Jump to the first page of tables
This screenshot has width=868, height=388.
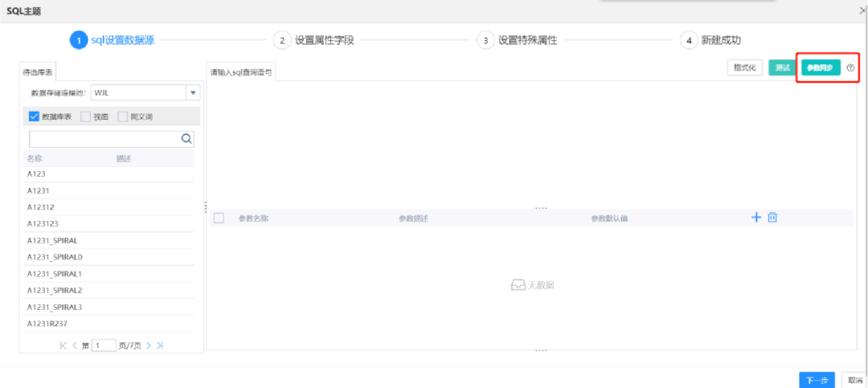tap(63, 345)
